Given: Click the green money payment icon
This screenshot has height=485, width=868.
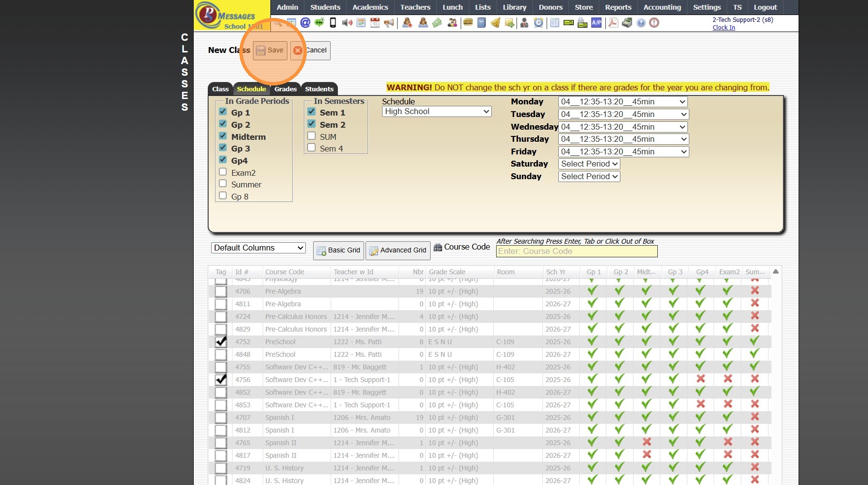Looking at the screenshot, I should click(437, 22).
